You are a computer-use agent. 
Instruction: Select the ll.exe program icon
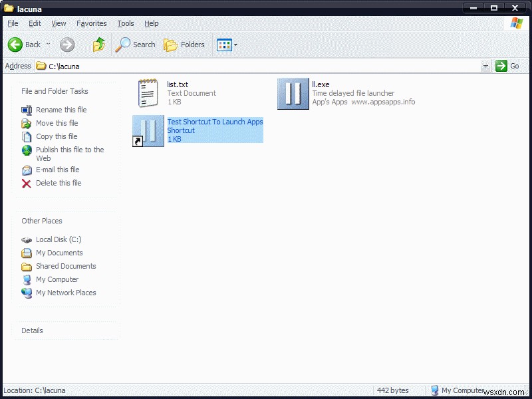pos(293,94)
